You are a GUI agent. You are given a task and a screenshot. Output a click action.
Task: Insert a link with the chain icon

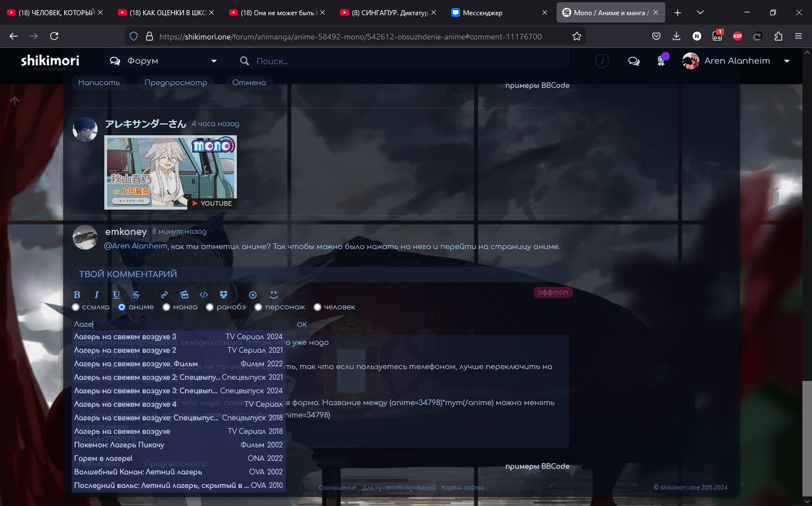pos(164,295)
